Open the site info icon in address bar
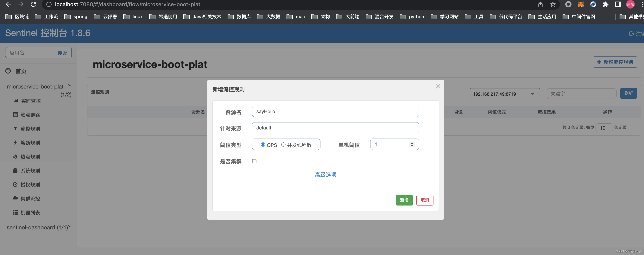Image resolution: width=644 pixels, height=255 pixels. click(x=49, y=4)
